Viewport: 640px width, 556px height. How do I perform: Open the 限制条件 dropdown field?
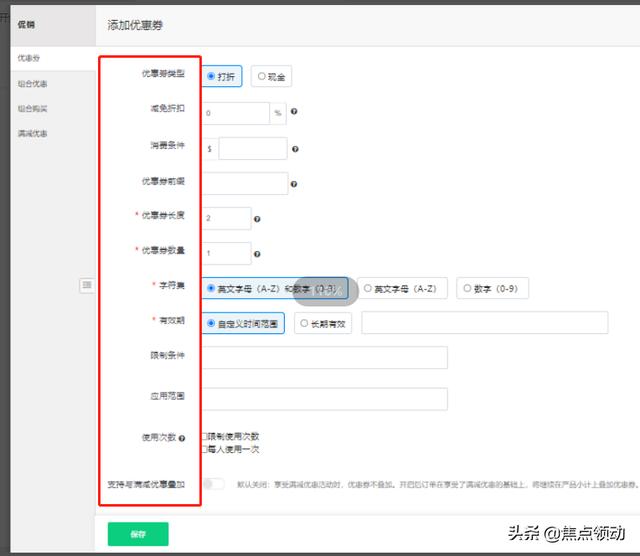pyautogui.click(x=324, y=357)
